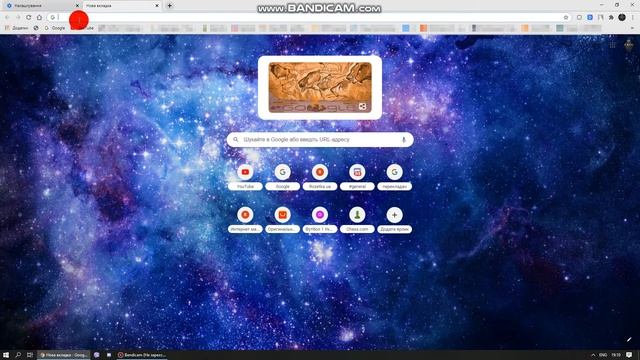Open the Chrome three-dot menu
640x360 pixels.
[x=633, y=17]
